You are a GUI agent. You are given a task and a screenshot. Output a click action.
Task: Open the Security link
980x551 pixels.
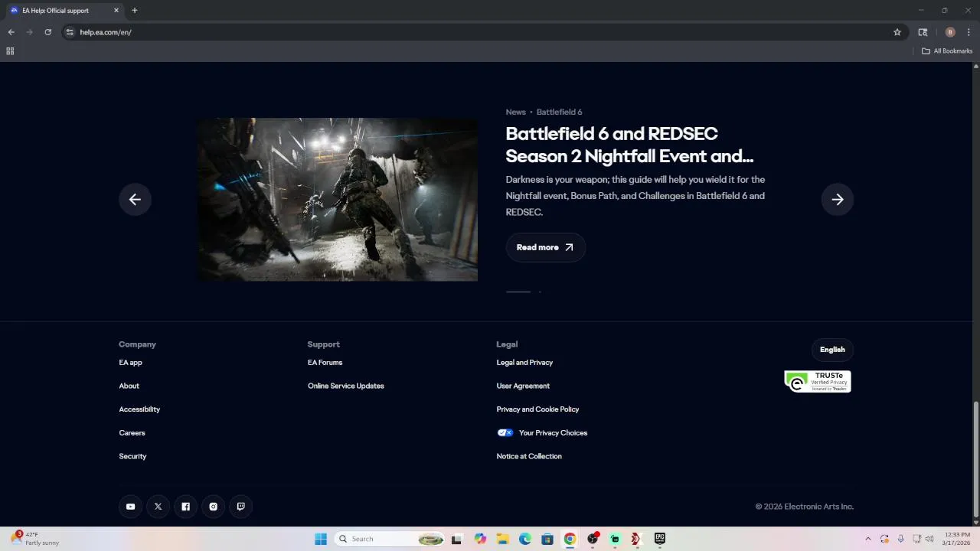132,456
